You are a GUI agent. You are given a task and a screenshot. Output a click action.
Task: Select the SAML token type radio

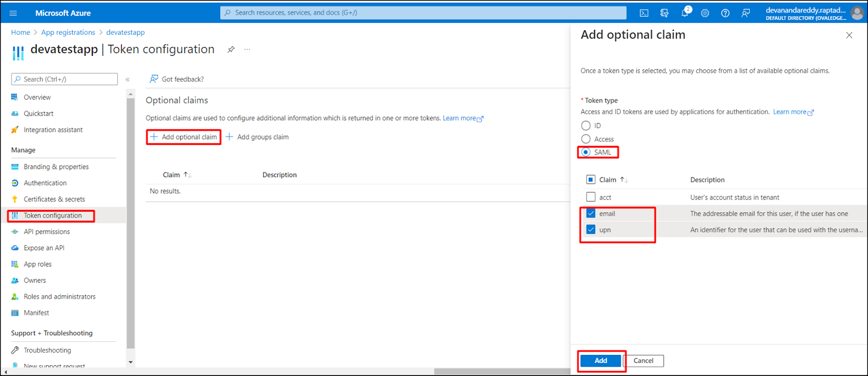coord(586,152)
